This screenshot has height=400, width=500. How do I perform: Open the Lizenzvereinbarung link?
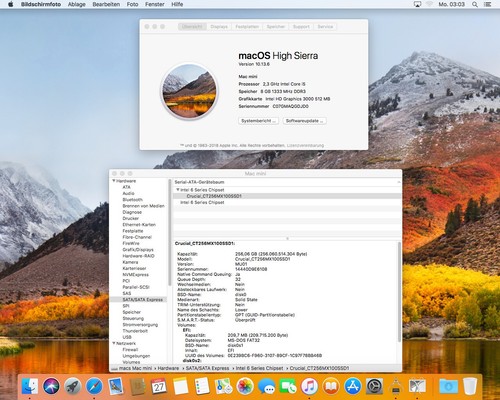[x=305, y=146]
